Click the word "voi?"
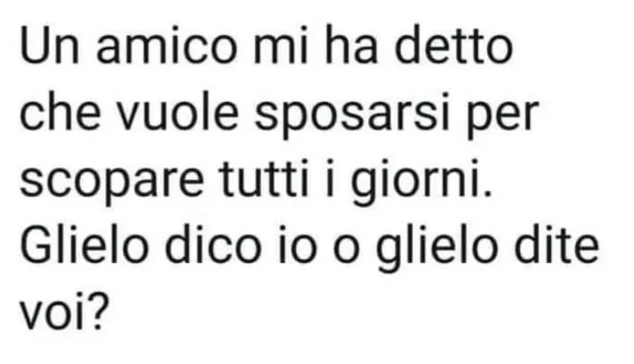This screenshot has height=364, width=634. coord(64,313)
